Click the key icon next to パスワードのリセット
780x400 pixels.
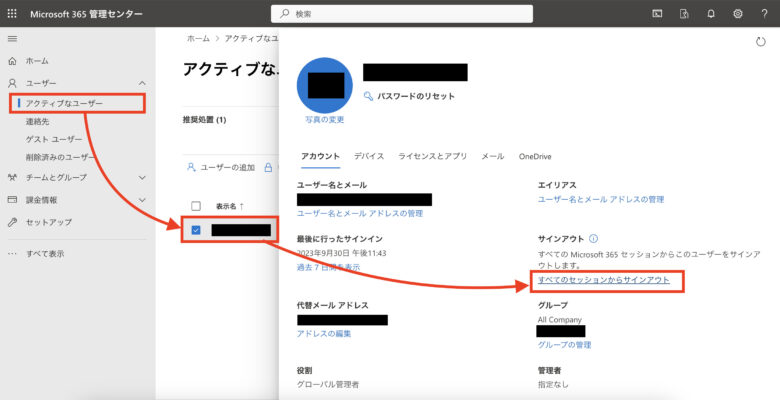[x=369, y=96]
